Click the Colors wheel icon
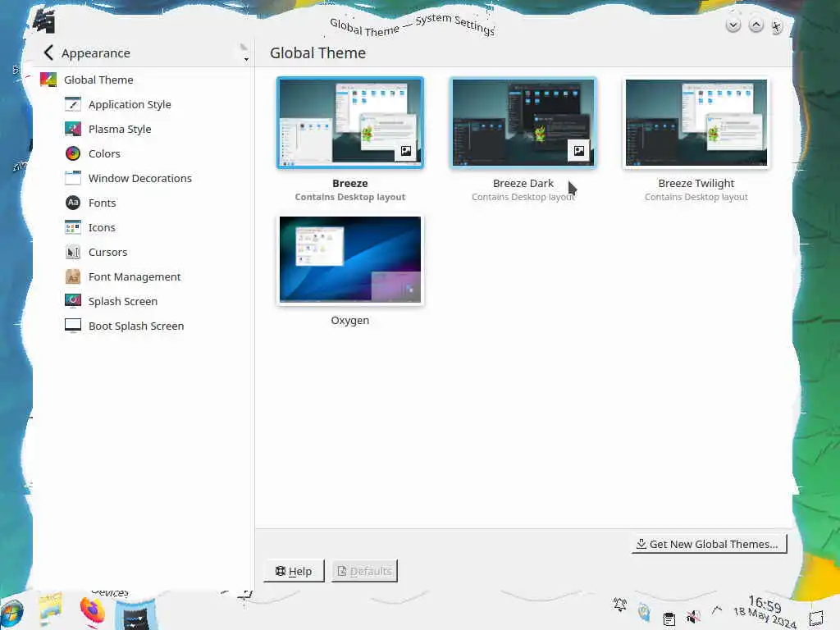This screenshot has width=840, height=630. [x=73, y=153]
